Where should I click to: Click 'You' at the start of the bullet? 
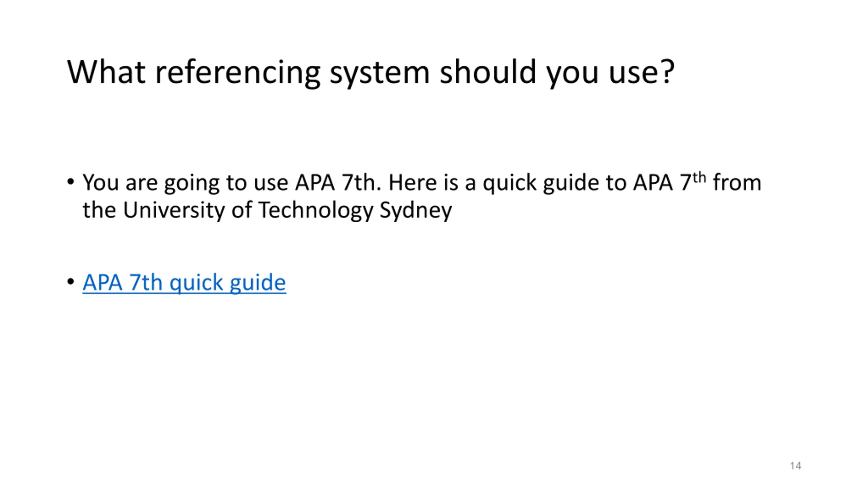coord(101,183)
